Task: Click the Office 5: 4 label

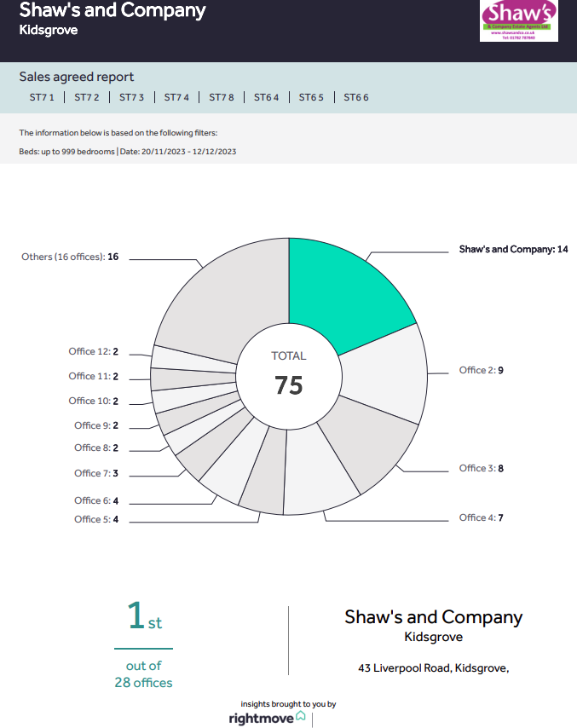Action: pyautogui.click(x=96, y=519)
